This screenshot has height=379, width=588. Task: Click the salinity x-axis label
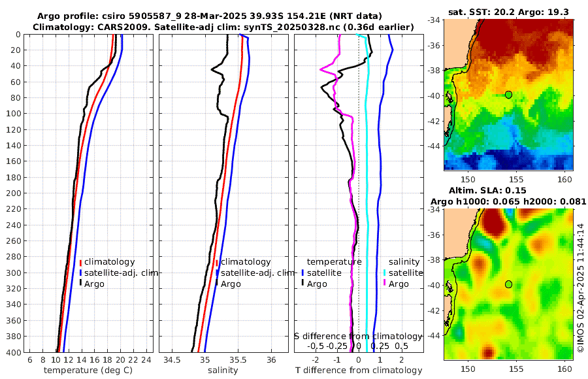[223, 371]
